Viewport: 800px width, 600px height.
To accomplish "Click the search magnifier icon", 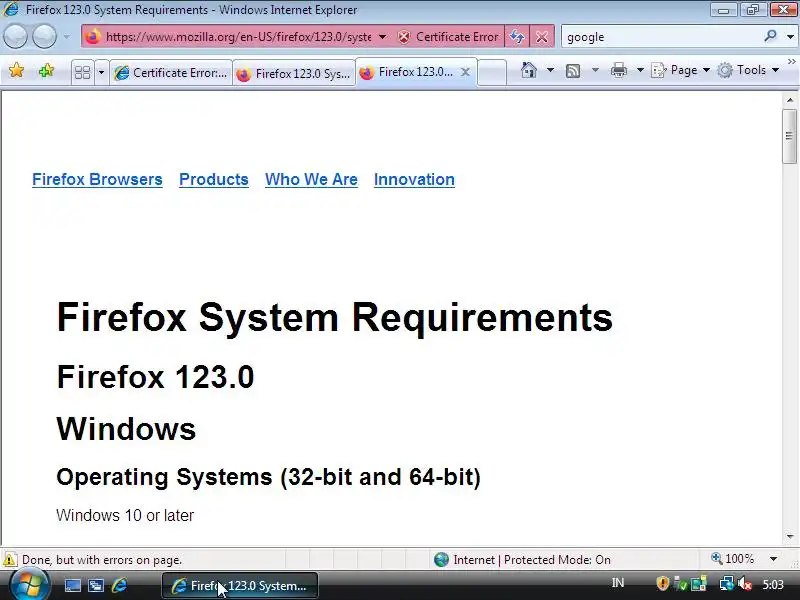I will point(770,36).
